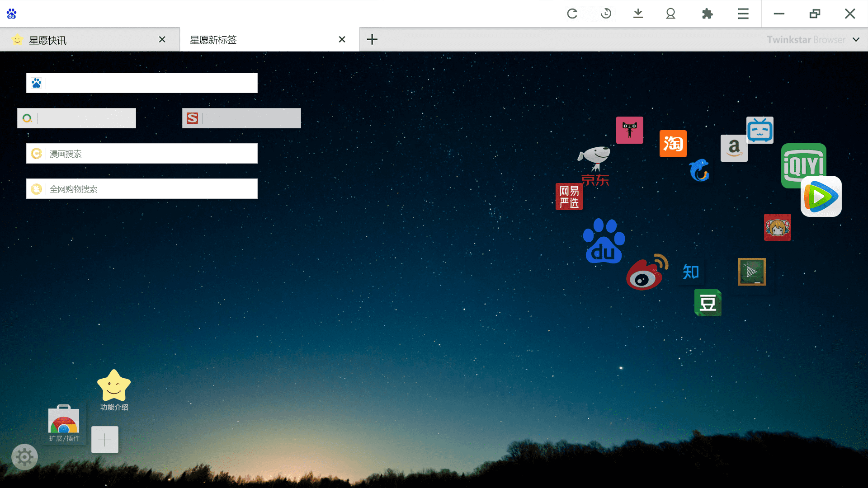Open the Zhihu 知 shortcut
868x488 pixels.
point(690,272)
